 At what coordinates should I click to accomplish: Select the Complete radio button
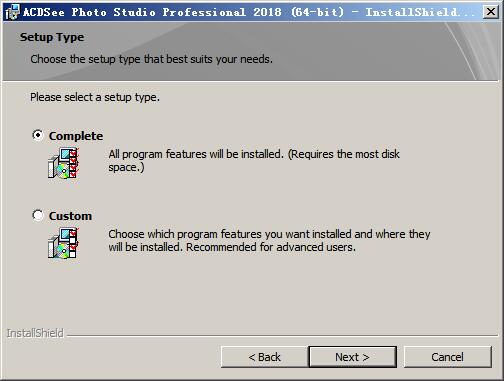coord(38,135)
